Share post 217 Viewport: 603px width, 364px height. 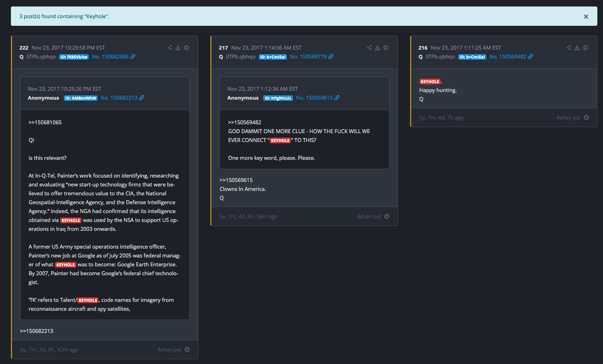369,48
